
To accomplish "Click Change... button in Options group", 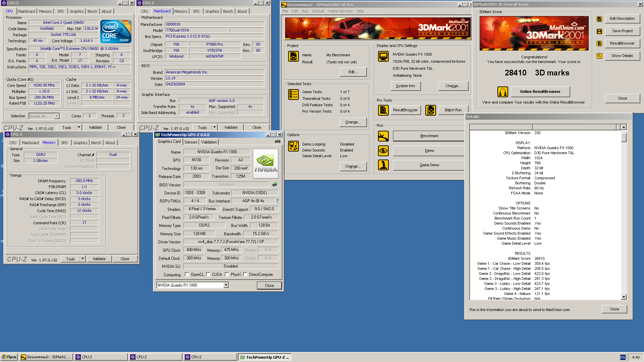I will click(x=353, y=167).
